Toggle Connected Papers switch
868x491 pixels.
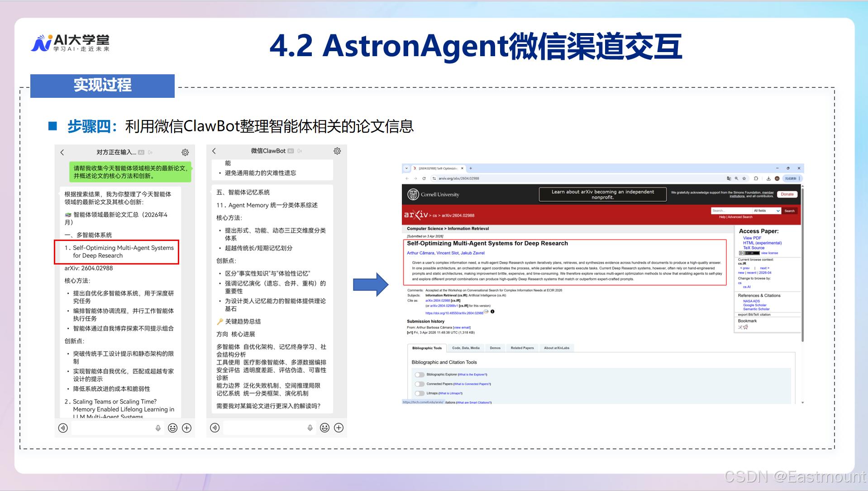pos(420,384)
